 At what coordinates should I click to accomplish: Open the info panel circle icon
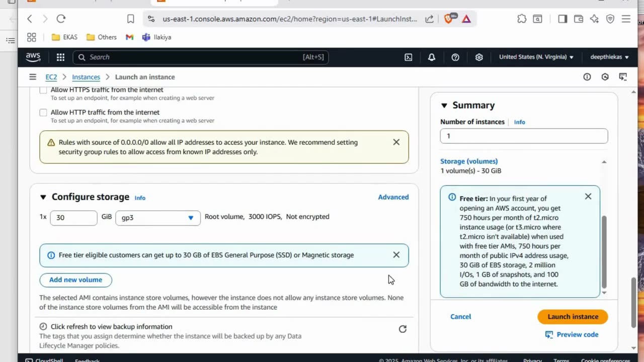click(x=587, y=77)
